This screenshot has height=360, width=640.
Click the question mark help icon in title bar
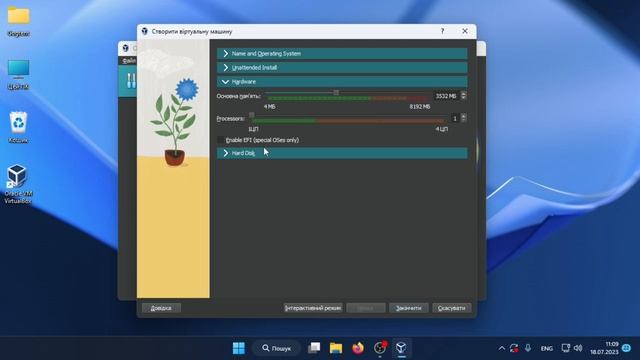[x=442, y=31]
